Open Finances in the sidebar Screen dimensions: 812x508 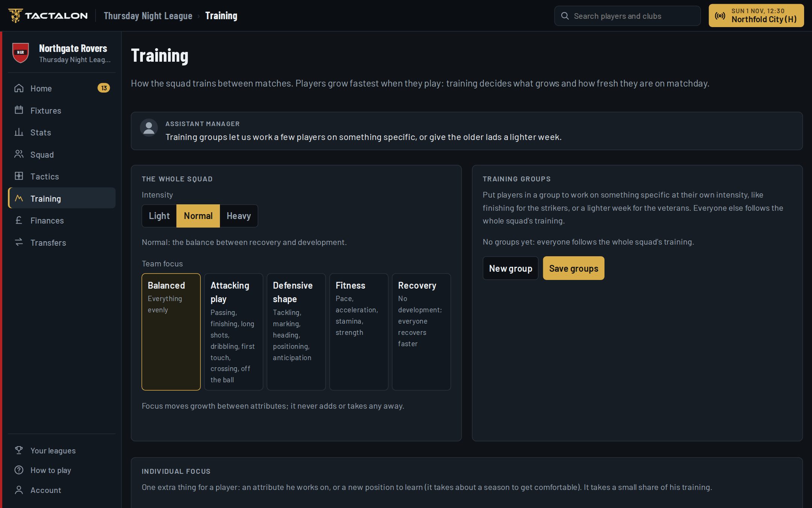pyautogui.click(x=62, y=220)
